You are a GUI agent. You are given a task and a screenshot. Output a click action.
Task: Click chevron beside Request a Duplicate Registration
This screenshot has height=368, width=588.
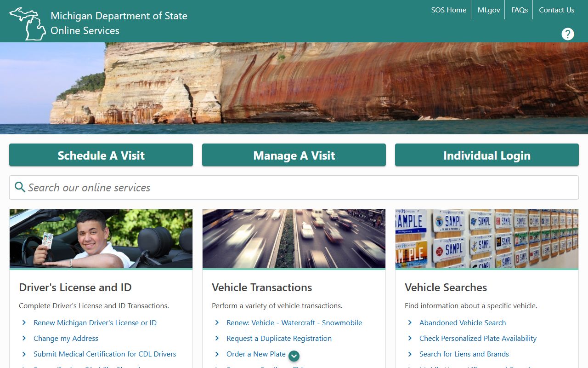click(x=217, y=339)
